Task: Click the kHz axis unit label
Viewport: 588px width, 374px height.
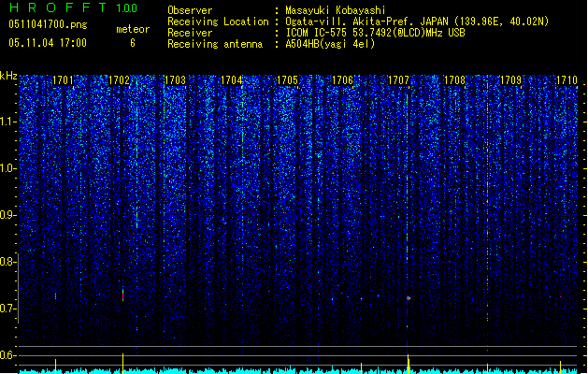Action: pyautogui.click(x=8, y=76)
